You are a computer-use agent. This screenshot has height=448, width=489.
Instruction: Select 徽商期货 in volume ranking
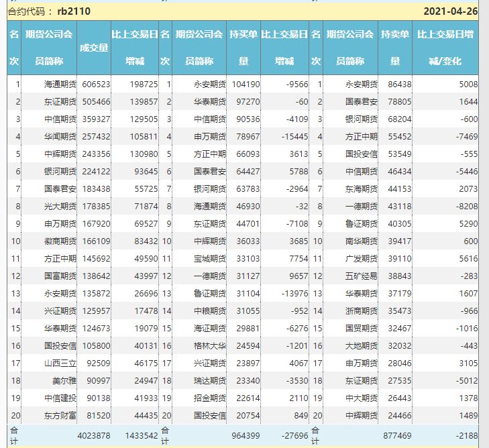[60, 241]
